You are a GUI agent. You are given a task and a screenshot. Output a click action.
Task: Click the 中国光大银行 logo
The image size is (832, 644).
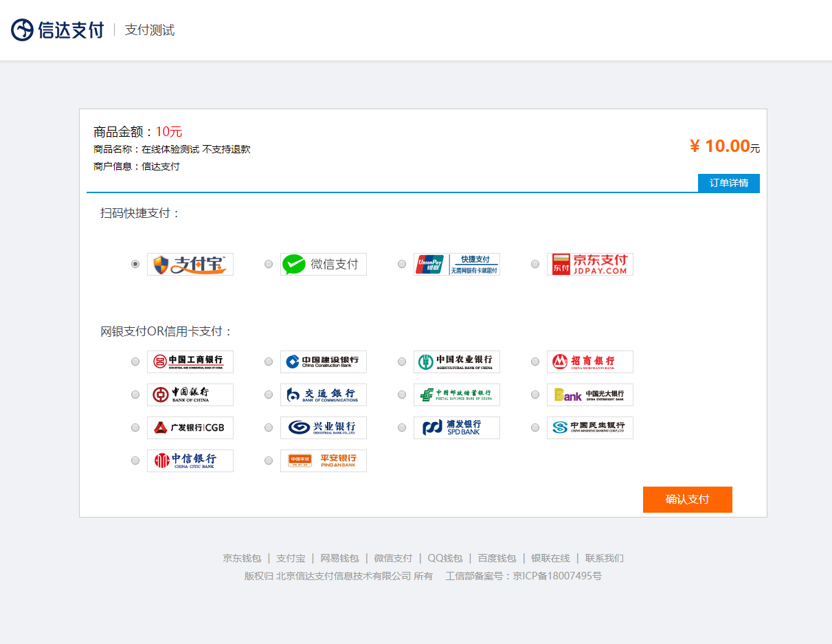(590, 395)
